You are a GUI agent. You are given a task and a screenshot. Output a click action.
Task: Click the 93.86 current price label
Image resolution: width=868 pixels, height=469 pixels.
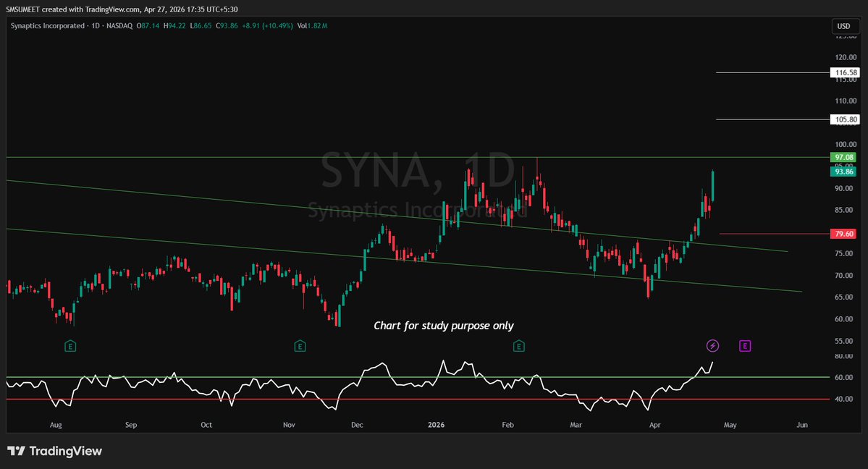click(x=843, y=172)
